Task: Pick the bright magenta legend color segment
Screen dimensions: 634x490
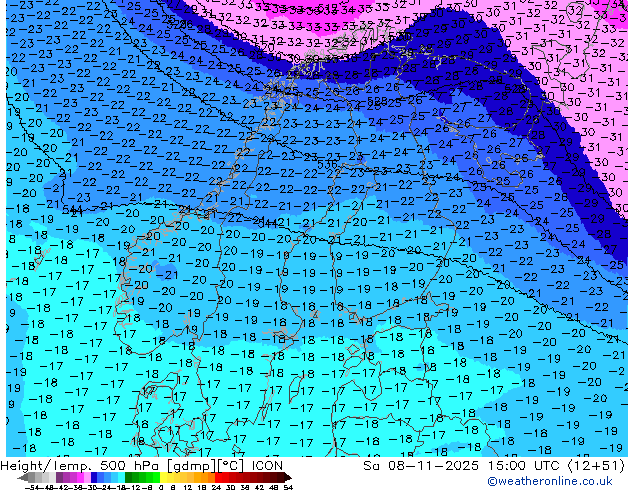Action: [x=80, y=477]
